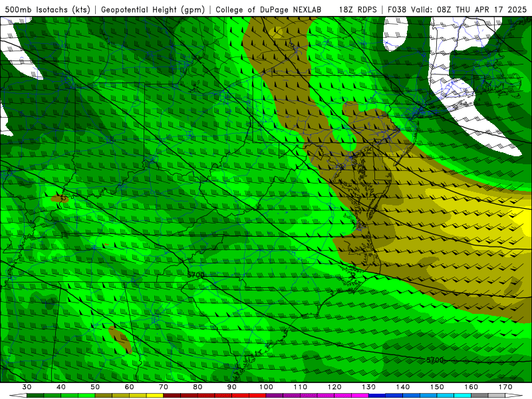
Task: Click the bright yellow swatch left of 70
Action: (155, 396)
